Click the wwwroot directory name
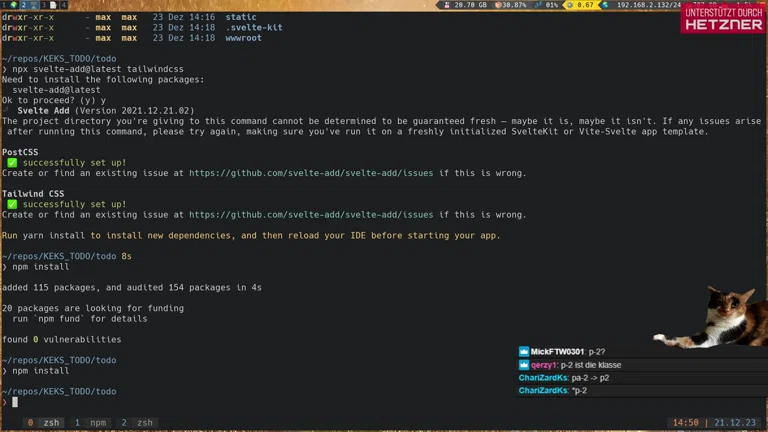 [x=243, y=38]
